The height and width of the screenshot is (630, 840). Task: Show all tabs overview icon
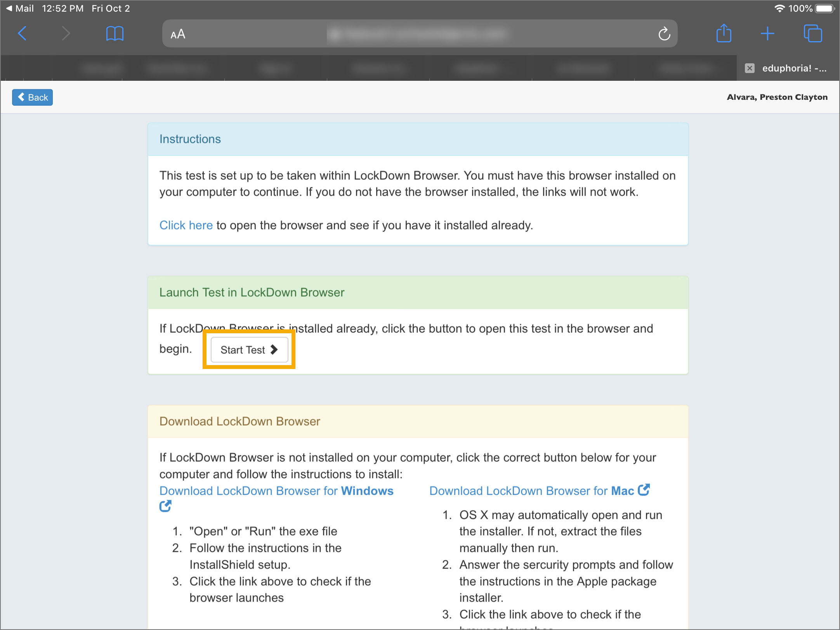(x=813, y=33)
